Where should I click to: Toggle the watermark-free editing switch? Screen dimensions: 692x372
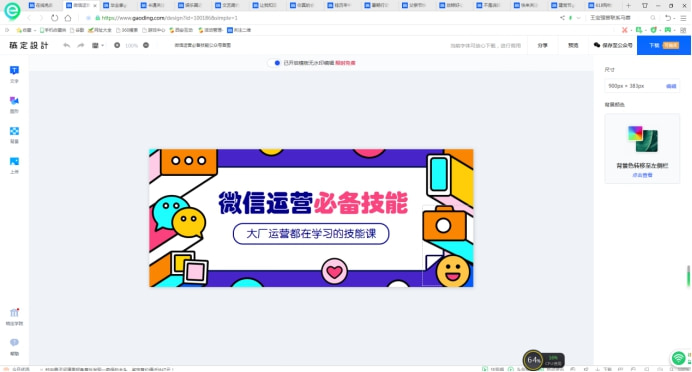tap(275, 63)
